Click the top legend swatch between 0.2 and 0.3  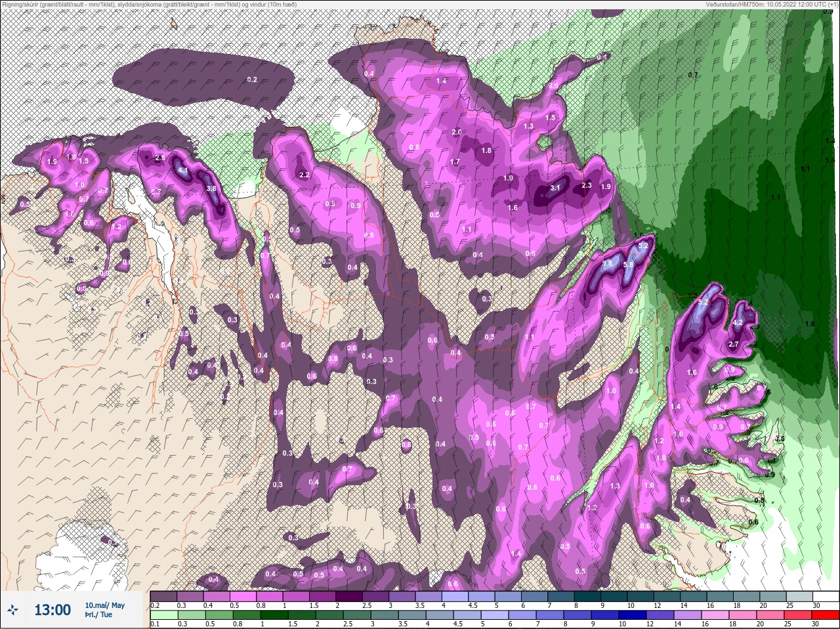tap(164, 596)
